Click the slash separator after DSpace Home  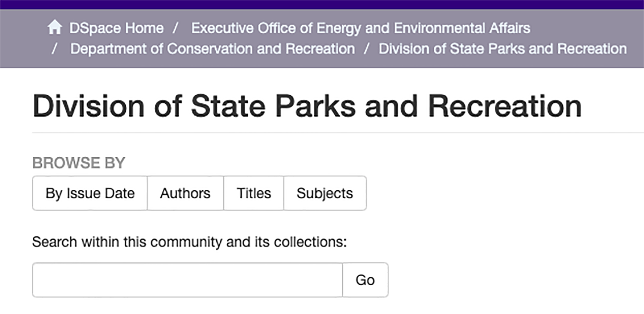176,28
